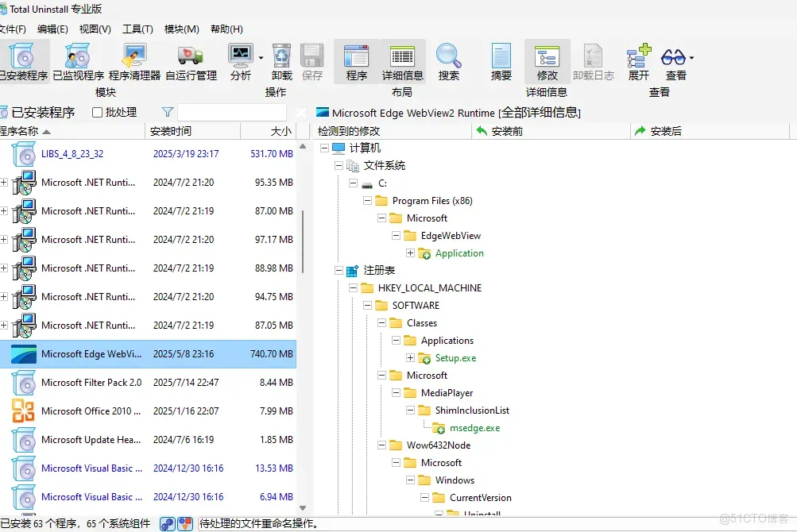Open 自运行管理 manager
The width and height of the screenshot is (797, 532).
(x=190, y=61)
